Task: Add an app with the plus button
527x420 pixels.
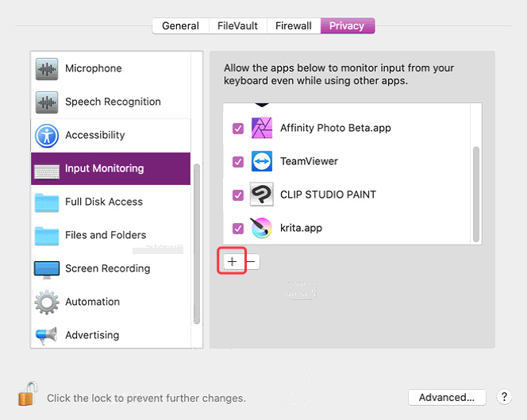Action: coord(233,261)
